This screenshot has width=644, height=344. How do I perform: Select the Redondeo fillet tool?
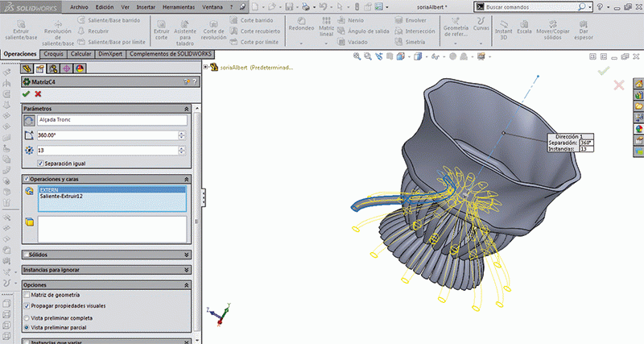300,25
